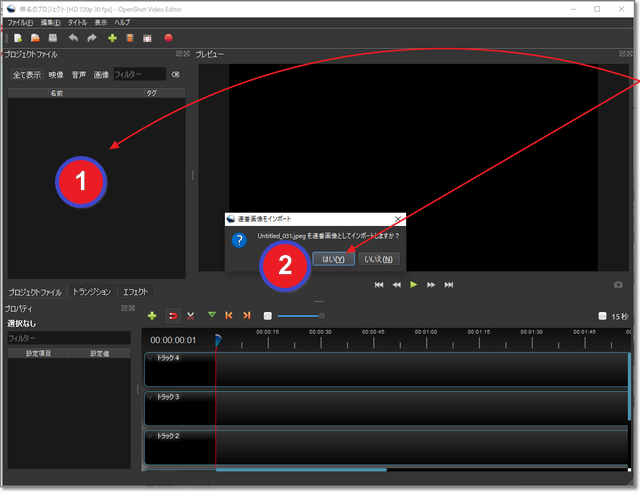This screenshot has width=640, height=492.
Task: Open the トラック 3 track dropdown arrow
Action: (151, 397)
